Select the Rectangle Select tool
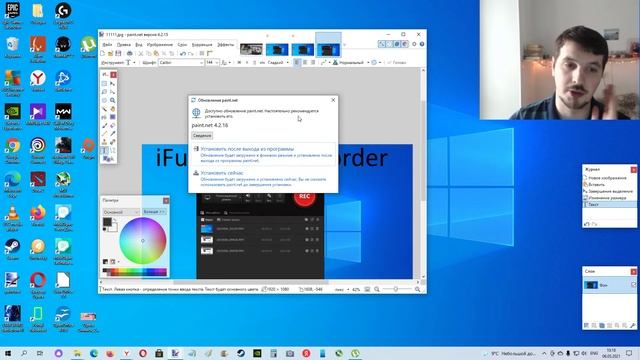This screenshot has width=640, height=360. 104,84
